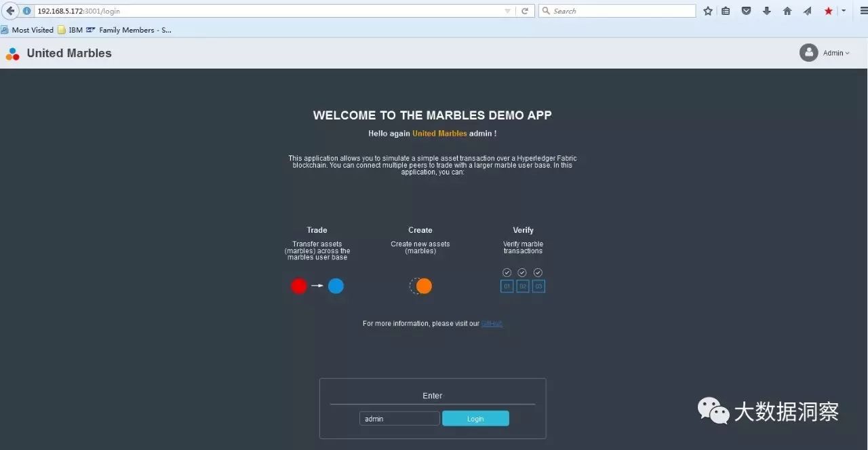Open the IBM bookmarks folder
The image size is (868, 450).
(x=71, y=30)
